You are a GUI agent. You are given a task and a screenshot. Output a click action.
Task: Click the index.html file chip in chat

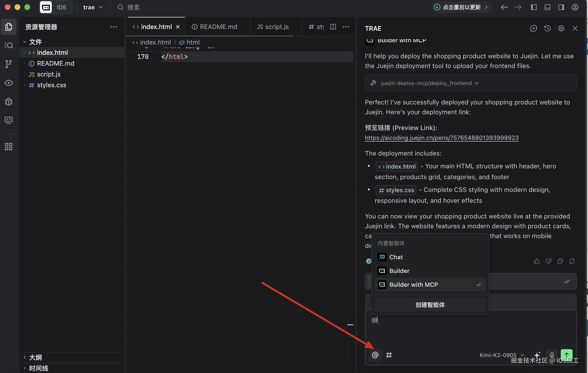tap(397, 167)
